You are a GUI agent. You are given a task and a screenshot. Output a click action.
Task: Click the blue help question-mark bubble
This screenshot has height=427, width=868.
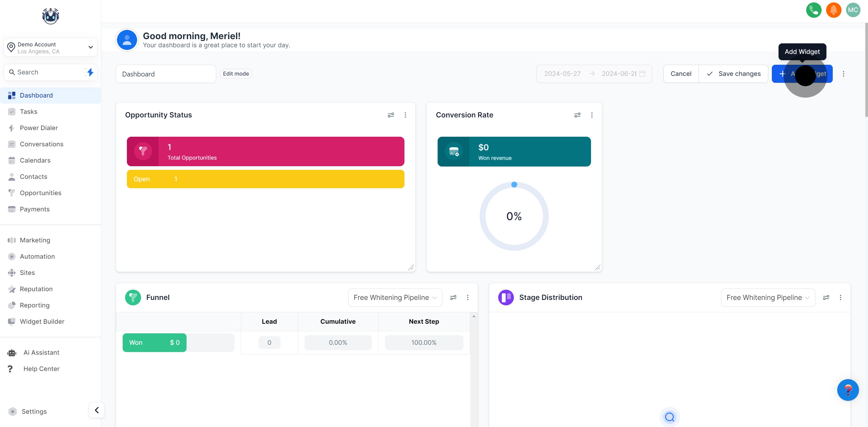pos(848,390)
